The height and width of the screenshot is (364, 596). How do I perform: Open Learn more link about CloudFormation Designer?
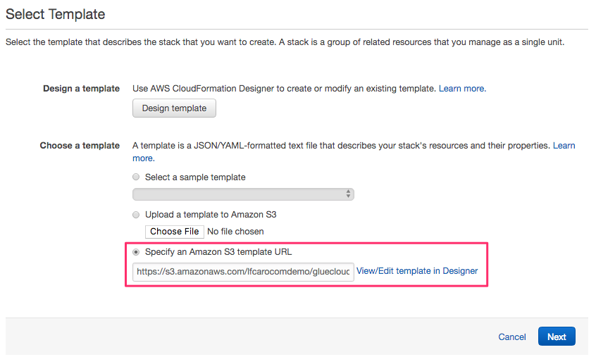pos(462,89)
